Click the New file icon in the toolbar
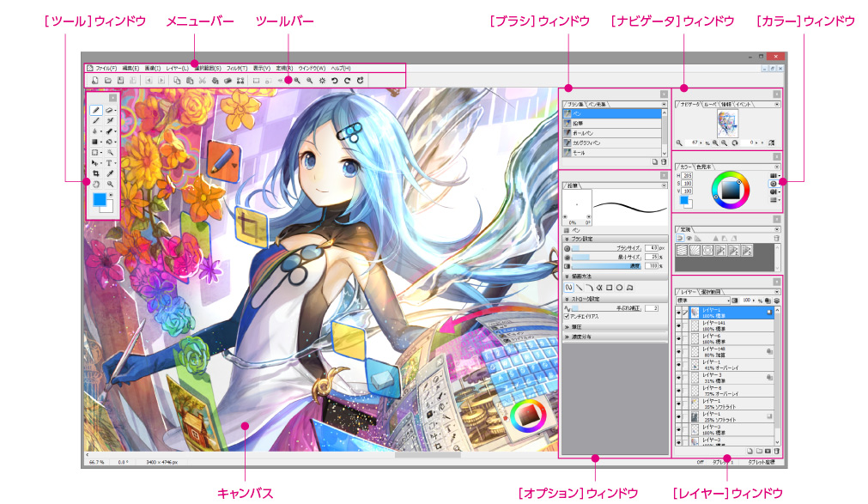Image resolution: width=868 pixels, height=504 pixels. point(95,81)
